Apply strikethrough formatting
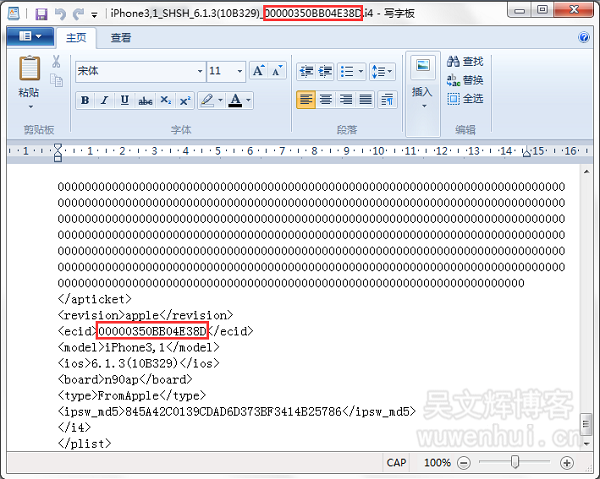Image resolution: width=600 pixels, height=479 pixels. pos(145,100)
